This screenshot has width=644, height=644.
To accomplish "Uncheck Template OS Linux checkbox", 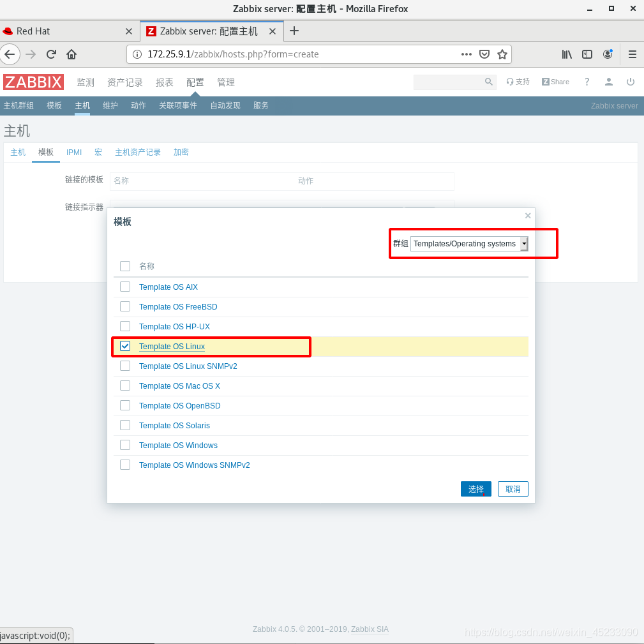I will pos(125,346).
